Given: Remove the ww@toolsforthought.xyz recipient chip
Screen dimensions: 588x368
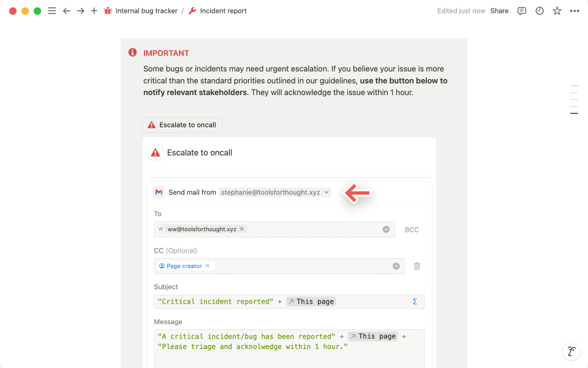Looking at the screenshot, I should [242, 229].
